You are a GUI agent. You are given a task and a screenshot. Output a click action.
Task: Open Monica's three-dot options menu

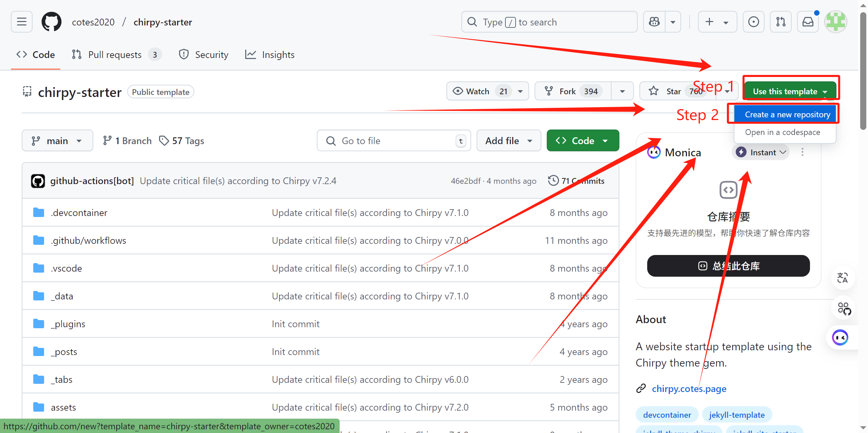(802, 152)
